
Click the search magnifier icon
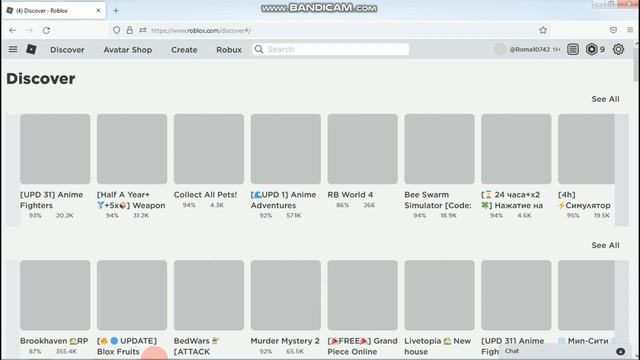pyautogui.click(x=259, y=49)
